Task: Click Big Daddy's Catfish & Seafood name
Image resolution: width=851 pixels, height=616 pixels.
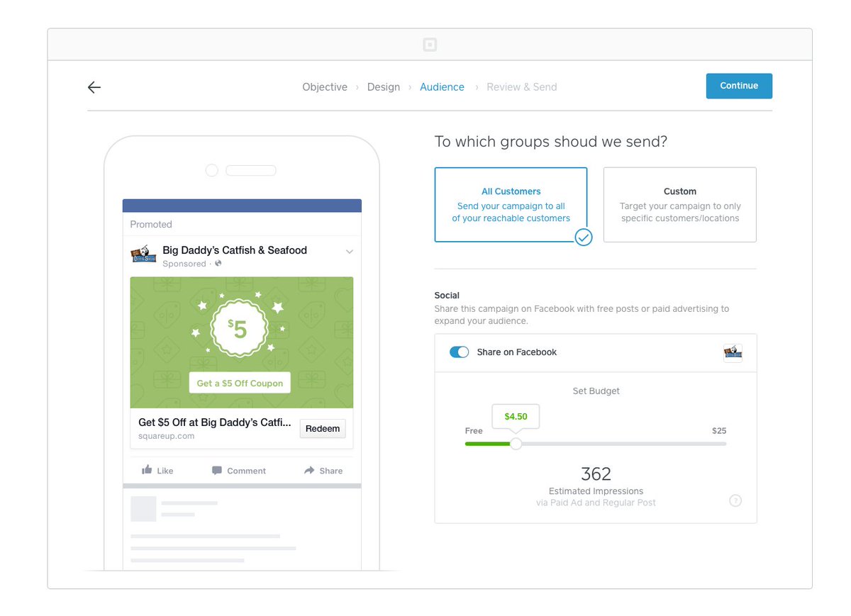Action: click(235, 250)
